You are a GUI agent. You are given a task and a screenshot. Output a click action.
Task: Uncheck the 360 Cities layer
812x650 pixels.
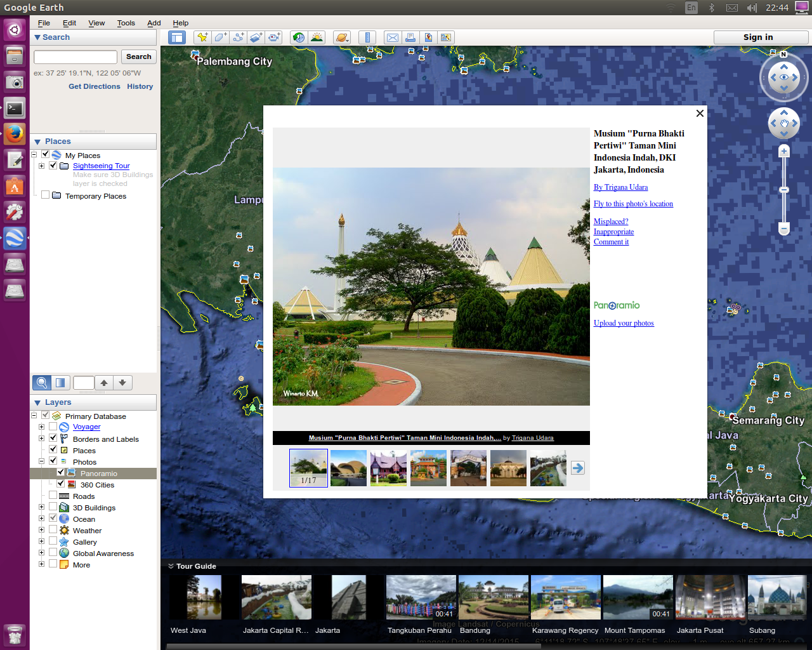[61, 484]
